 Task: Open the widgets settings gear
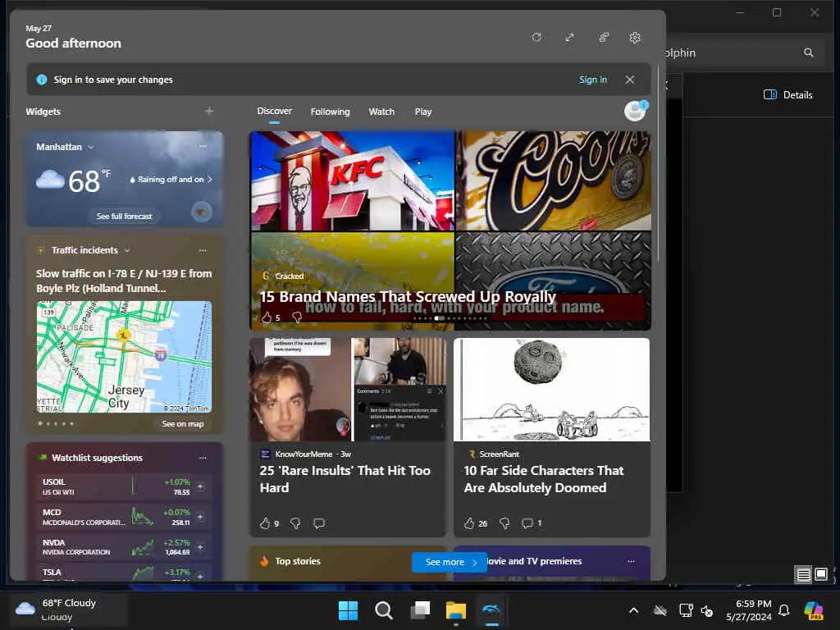pyautogui.click(x=635, y=38)
